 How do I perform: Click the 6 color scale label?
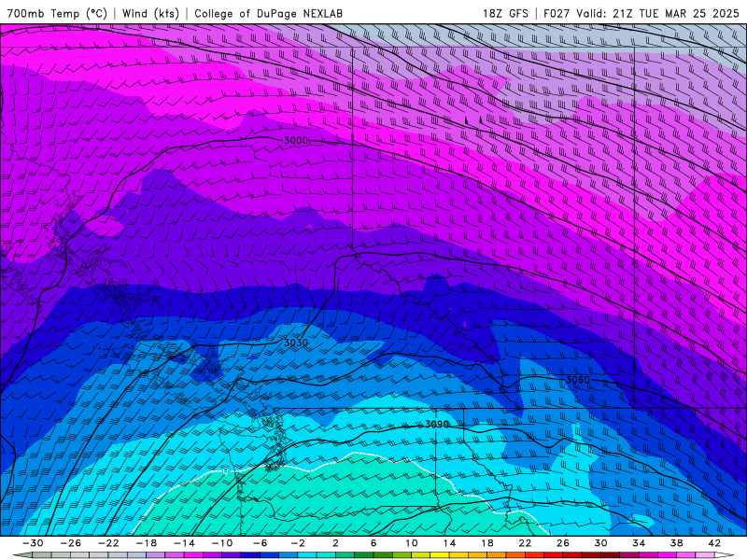(x=373, y=543)
